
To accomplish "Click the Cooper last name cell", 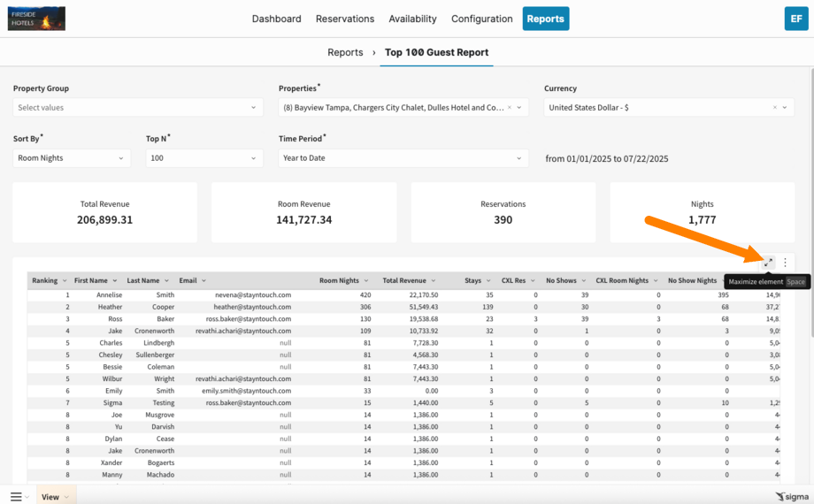I will pyautogui.click(x=164, y=307).
